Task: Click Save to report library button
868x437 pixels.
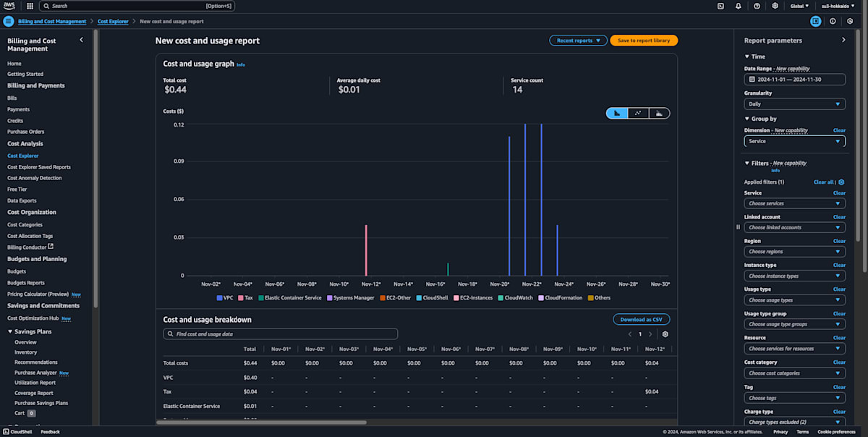Action: (644, 41)
